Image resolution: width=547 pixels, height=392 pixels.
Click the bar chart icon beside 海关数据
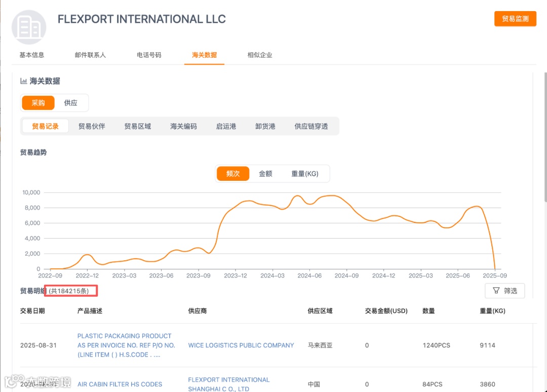23,81
